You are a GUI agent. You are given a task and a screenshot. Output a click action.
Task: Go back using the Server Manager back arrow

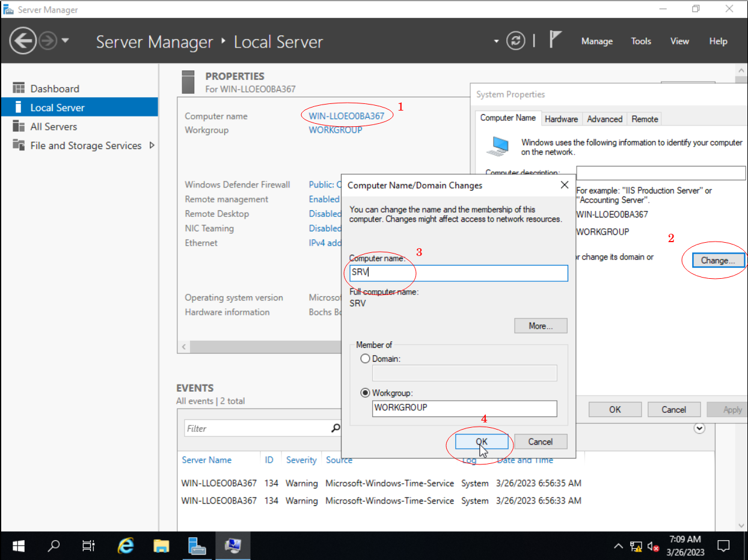(x=23, y=41)
